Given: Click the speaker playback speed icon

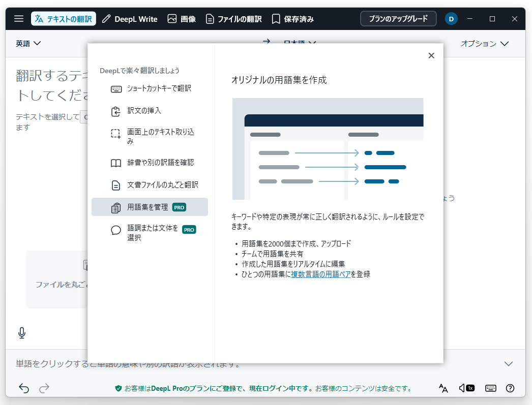Looking at the screenshot, I should (466, 388).
